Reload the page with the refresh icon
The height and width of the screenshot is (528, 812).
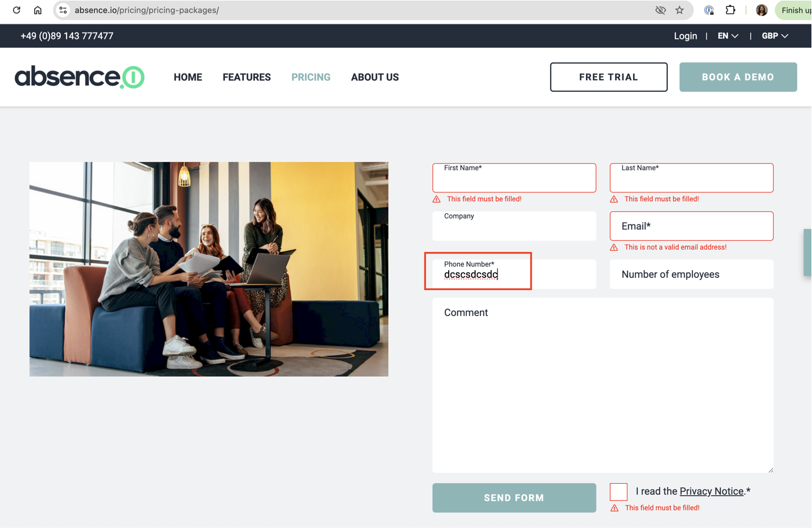tap(16, 10)
